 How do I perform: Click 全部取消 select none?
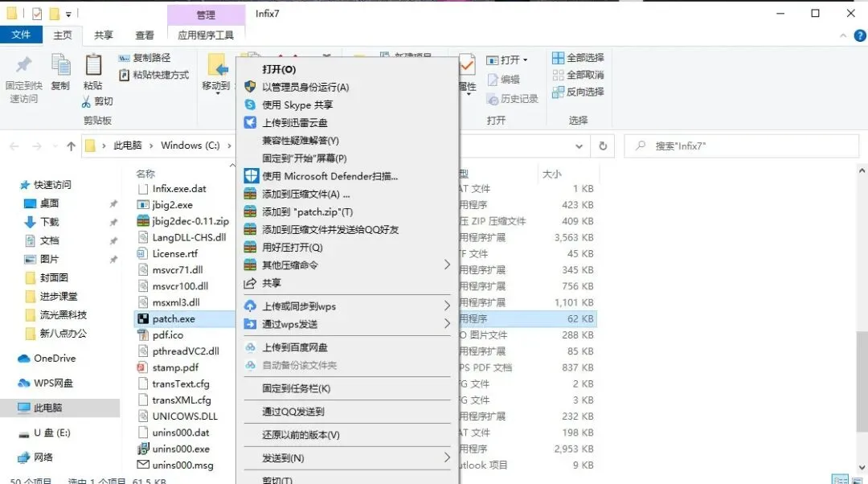click(578, 75)
